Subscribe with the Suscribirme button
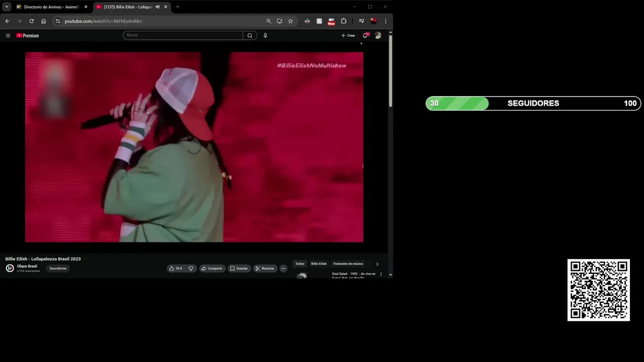This screenshot has width=644, height=362. click(58, 268)
